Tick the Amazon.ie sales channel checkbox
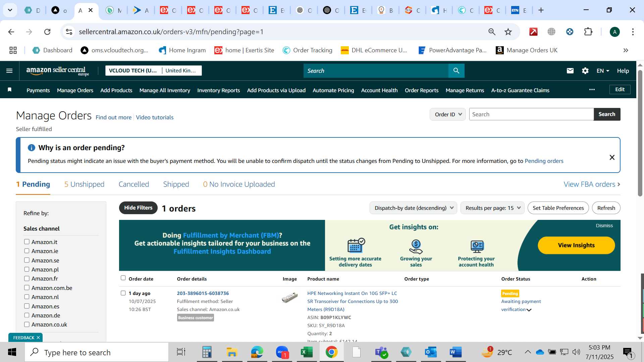This screenshot has width=644, height=362. tap(27, 251)
